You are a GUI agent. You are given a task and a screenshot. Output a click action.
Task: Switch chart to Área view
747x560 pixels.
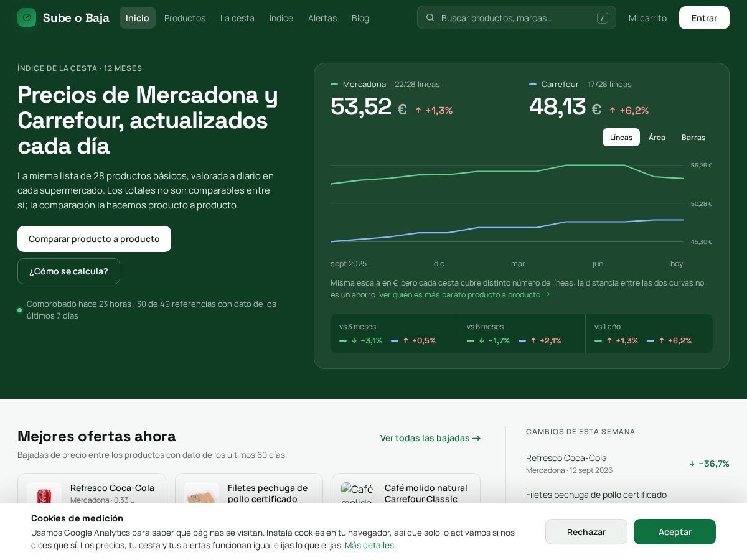(x=657, y=137)
